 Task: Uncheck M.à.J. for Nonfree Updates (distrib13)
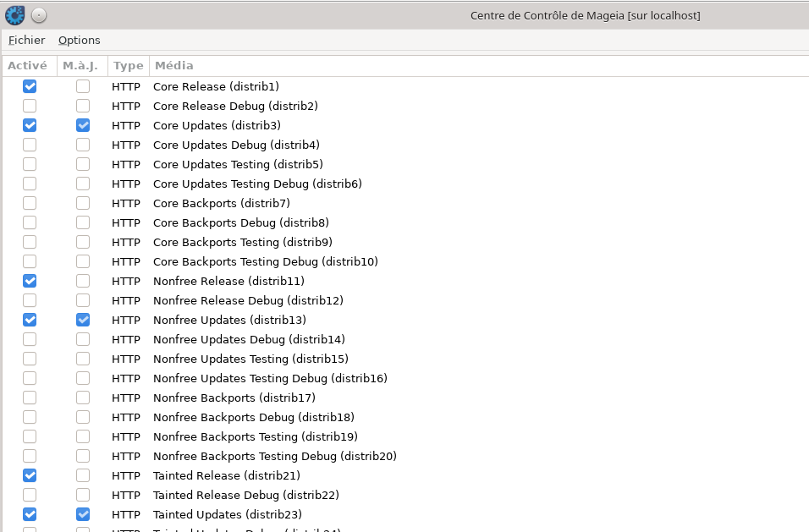83,320
